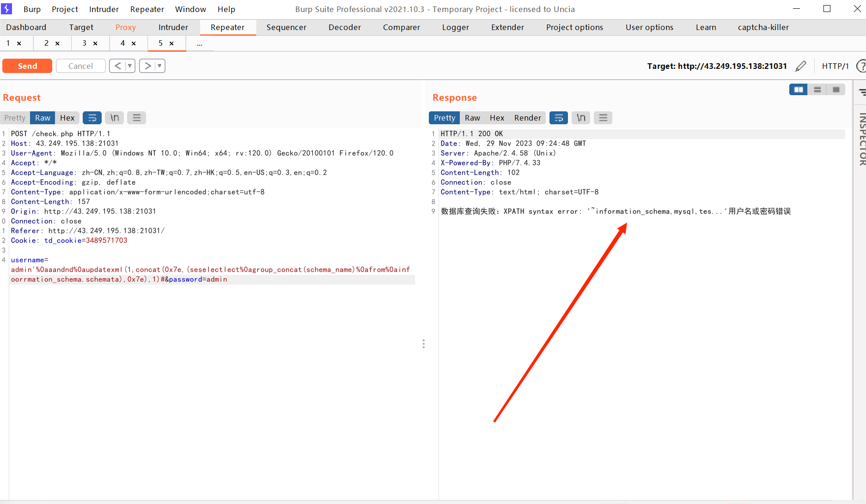Open the Intruder menu in menu bar

coord(104,9)
